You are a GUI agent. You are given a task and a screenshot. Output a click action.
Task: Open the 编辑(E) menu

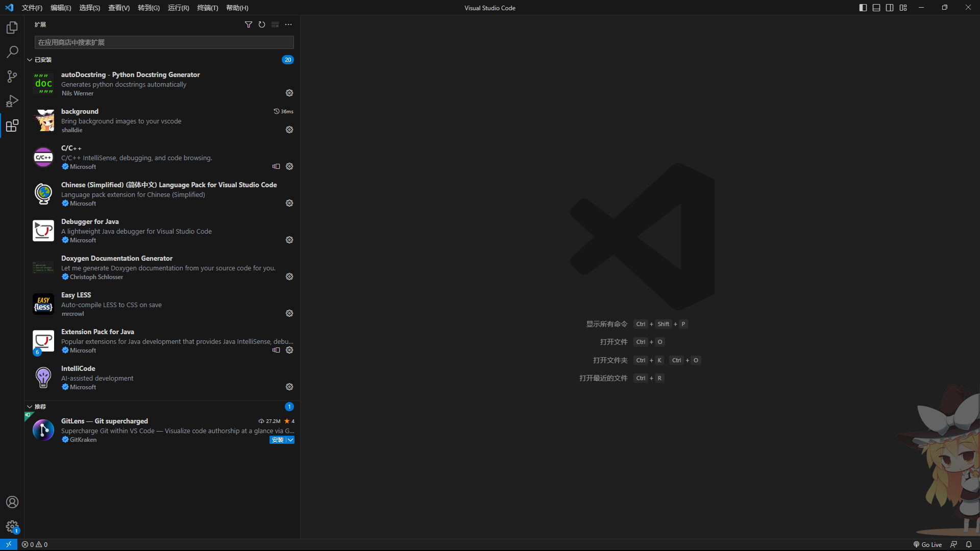(x=61, y=8)
